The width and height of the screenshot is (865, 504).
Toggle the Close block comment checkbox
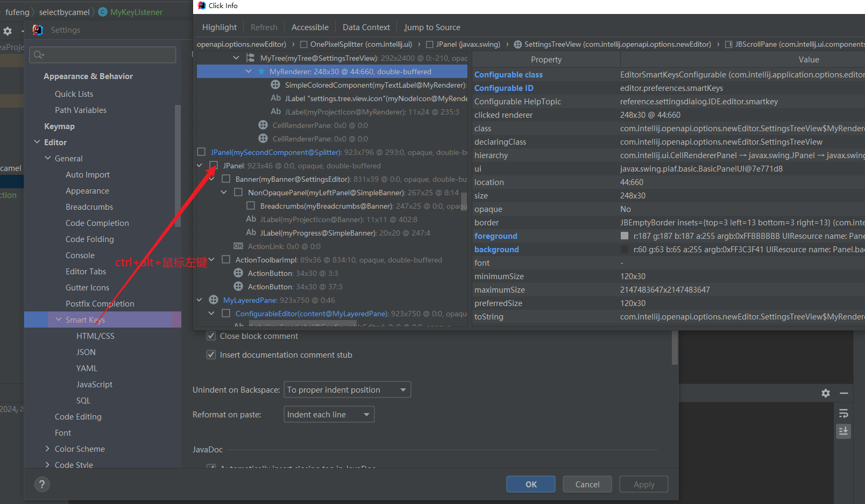[x=211, y=336]
